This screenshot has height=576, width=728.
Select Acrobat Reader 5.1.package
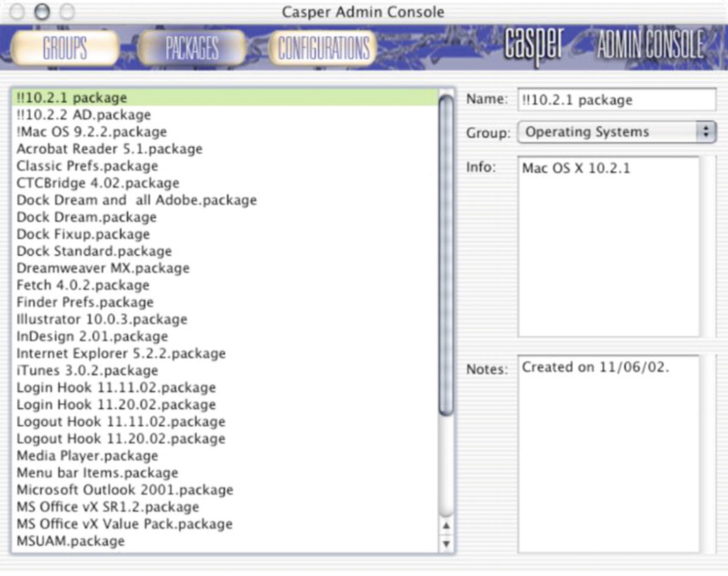(225, 149)
